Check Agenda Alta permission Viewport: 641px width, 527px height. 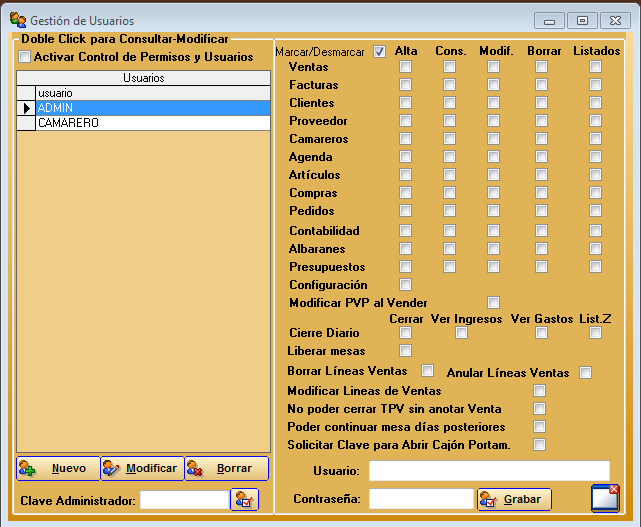[406, 157]
